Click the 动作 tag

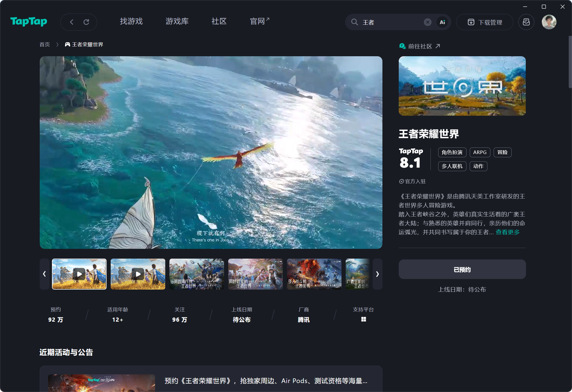click(478, 166)
